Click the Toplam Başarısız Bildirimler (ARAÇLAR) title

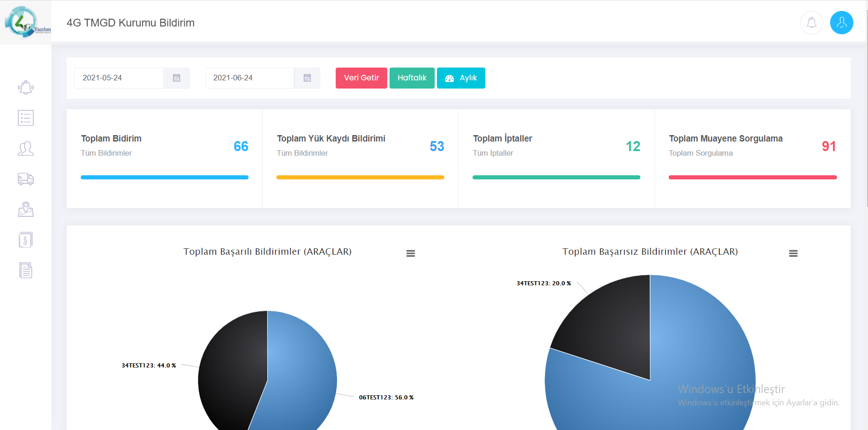point(650,252)
